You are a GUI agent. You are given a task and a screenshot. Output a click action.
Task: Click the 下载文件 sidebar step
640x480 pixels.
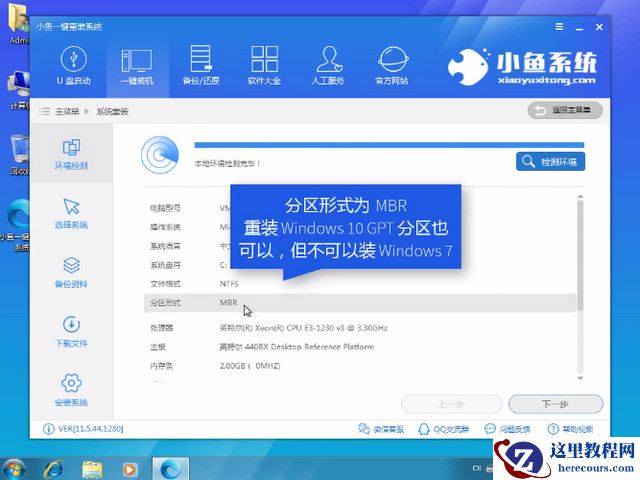tap(71, 331)
